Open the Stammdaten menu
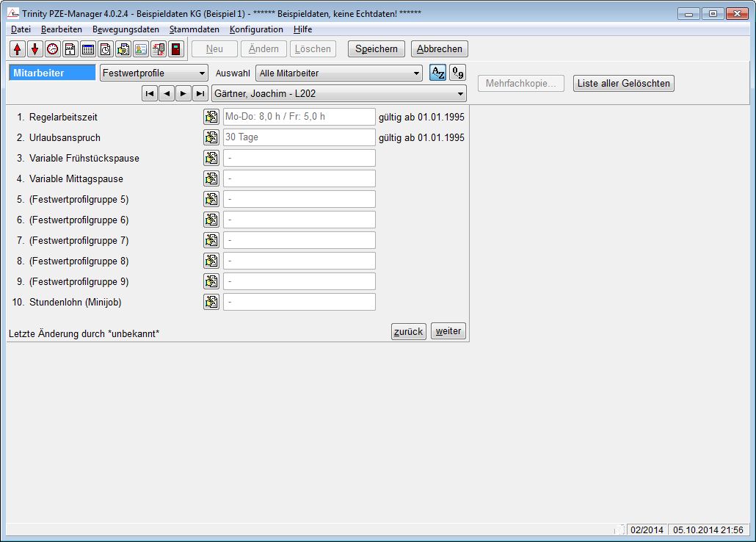Viewport: 756px width, 542px height. (x=194, y=29)
